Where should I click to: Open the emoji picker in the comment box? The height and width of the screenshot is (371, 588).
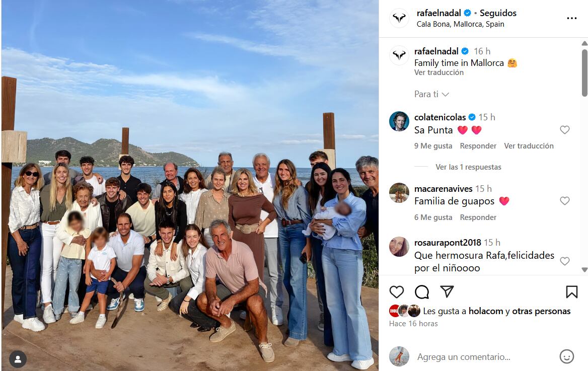point(566,356)
